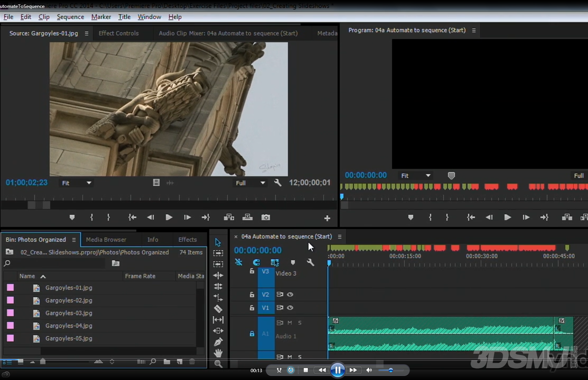This screenshot has height=380, width=588.
Task: Select the Pen tool
Action: 218,342
